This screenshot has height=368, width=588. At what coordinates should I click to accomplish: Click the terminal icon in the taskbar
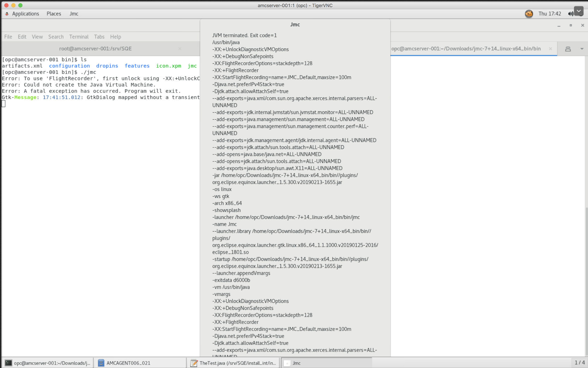point(8,363)
